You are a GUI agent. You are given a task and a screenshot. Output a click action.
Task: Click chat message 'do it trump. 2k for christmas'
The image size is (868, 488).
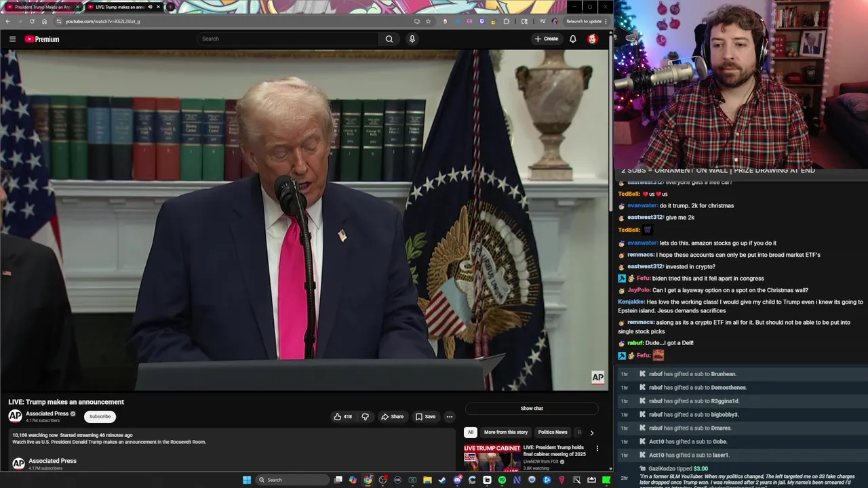[x=696, y=206]
